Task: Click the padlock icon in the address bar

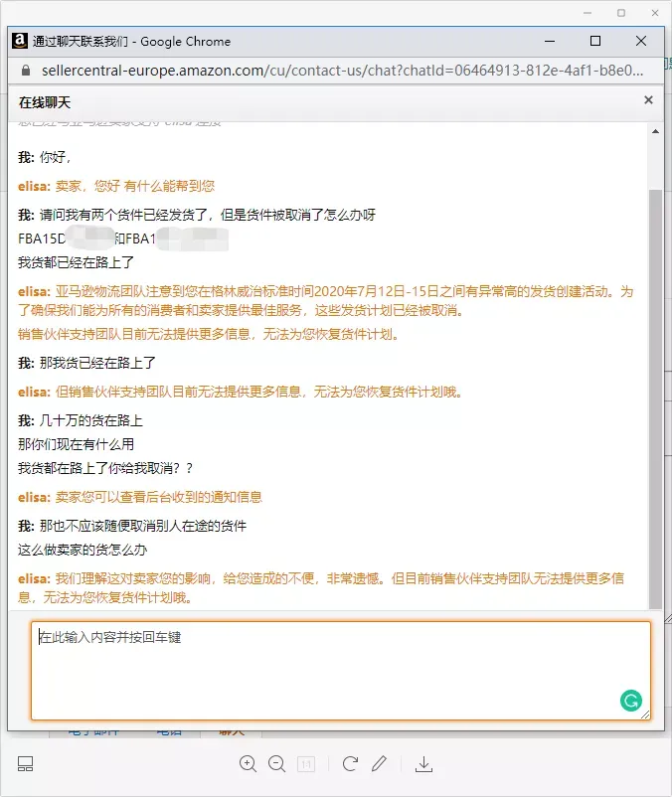Action: tap(26, 71)
